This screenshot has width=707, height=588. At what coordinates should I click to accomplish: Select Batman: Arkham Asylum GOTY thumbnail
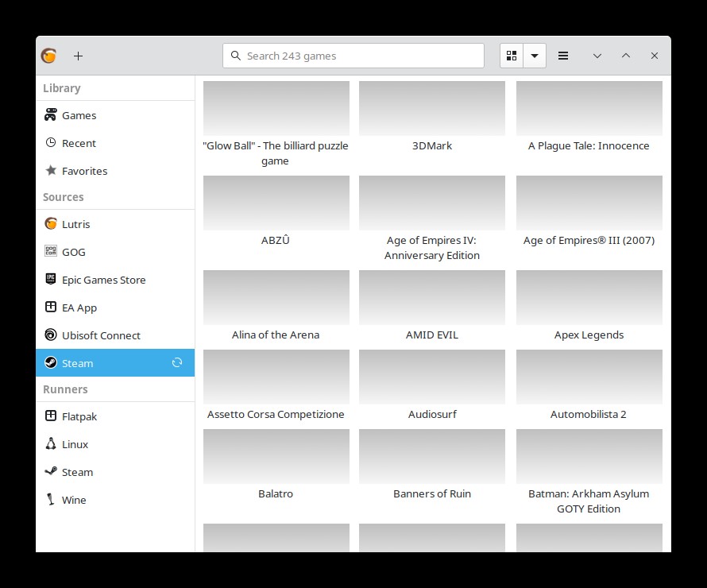(x=589, y=456)
